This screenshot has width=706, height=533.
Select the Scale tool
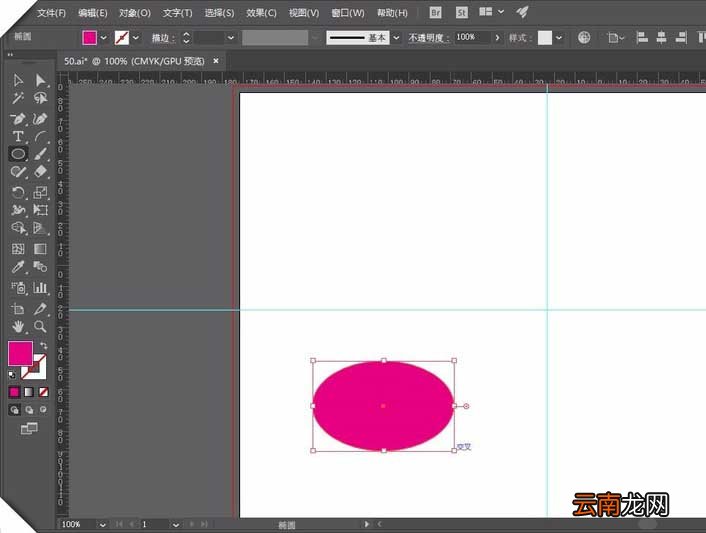[40, 193]
